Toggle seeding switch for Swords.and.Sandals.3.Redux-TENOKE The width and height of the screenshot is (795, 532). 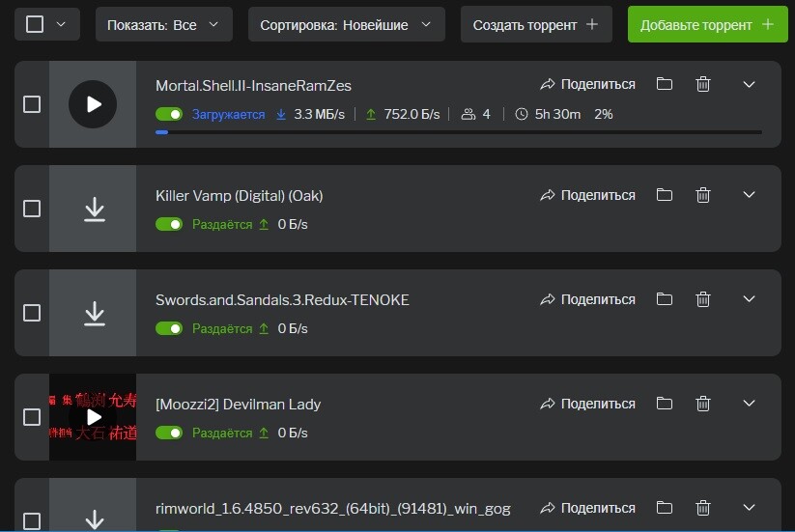point(169,328)
